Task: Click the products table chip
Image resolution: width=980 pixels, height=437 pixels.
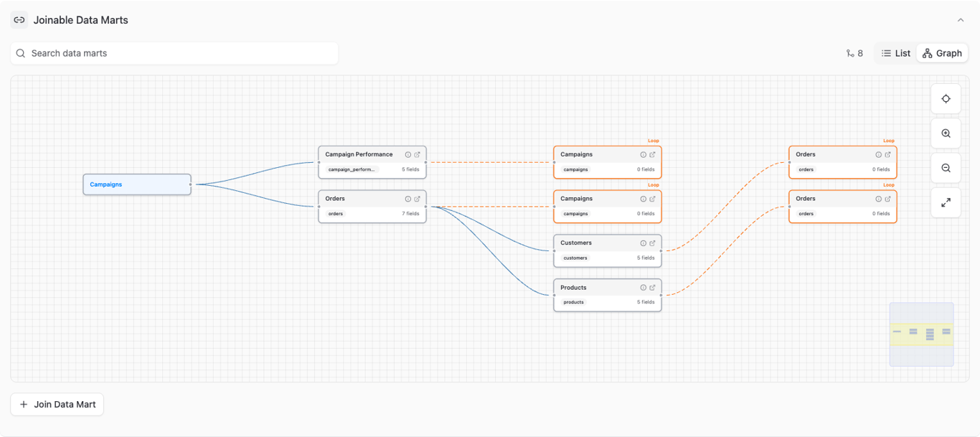Action: [x=574, y=302]
